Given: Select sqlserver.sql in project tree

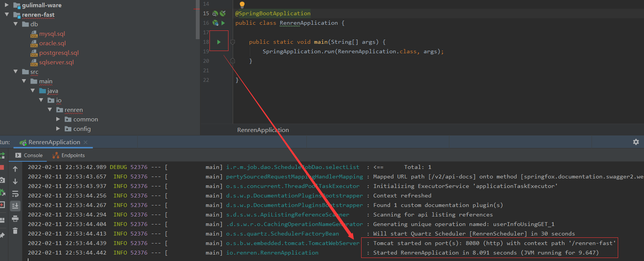Looking at the screenshot, I should coord(57,62).
